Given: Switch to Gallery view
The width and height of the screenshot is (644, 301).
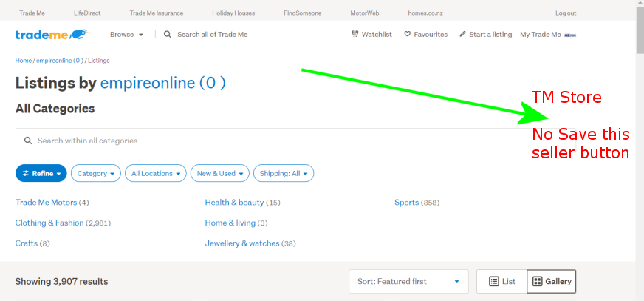Looking at the screenshot, I should pos(551,281).
